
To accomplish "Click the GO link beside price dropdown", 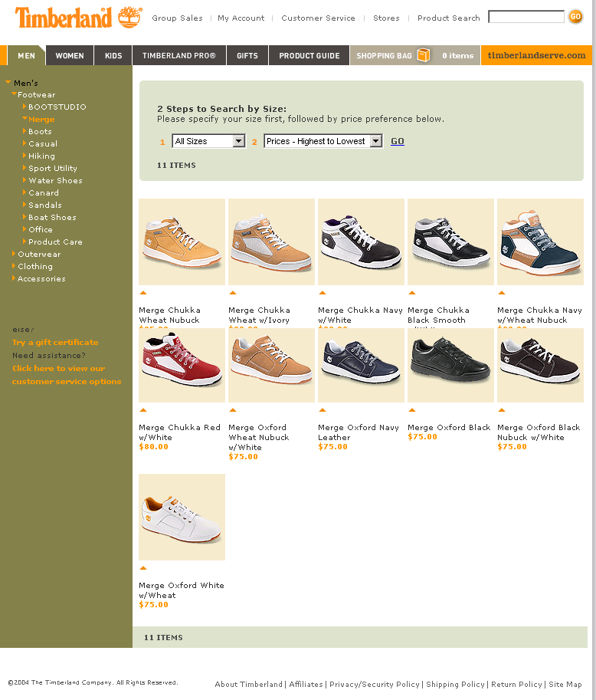I will (398, 141).
